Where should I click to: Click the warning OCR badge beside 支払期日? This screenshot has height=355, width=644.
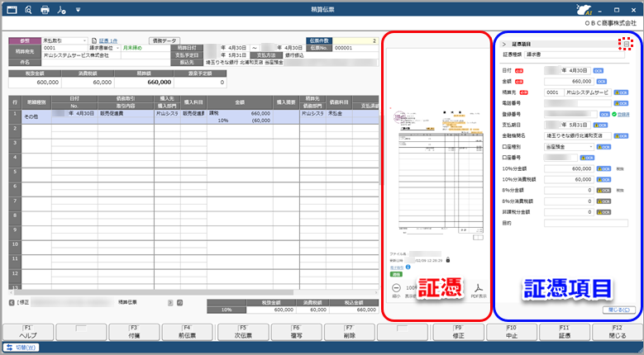(600, 125)
